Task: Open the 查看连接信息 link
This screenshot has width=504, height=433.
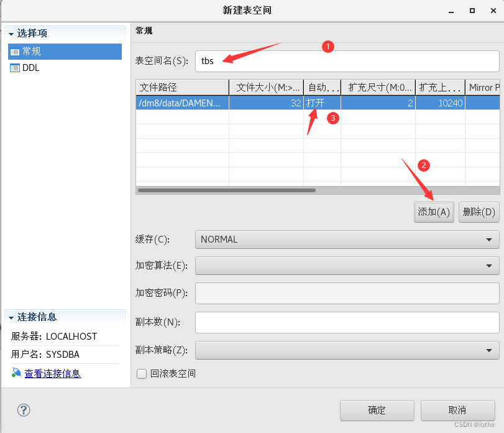Action: tap(53, 373)
